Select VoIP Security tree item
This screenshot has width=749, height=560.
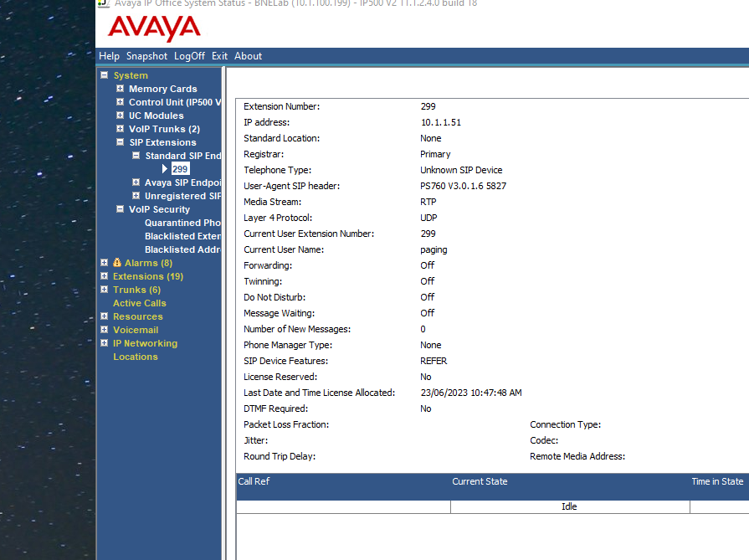click(159, 209)
